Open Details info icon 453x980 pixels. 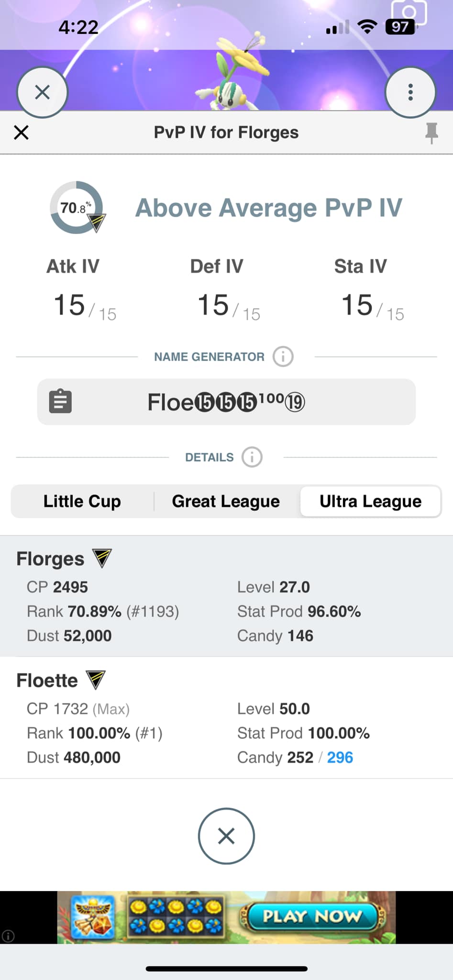(252, 457)
